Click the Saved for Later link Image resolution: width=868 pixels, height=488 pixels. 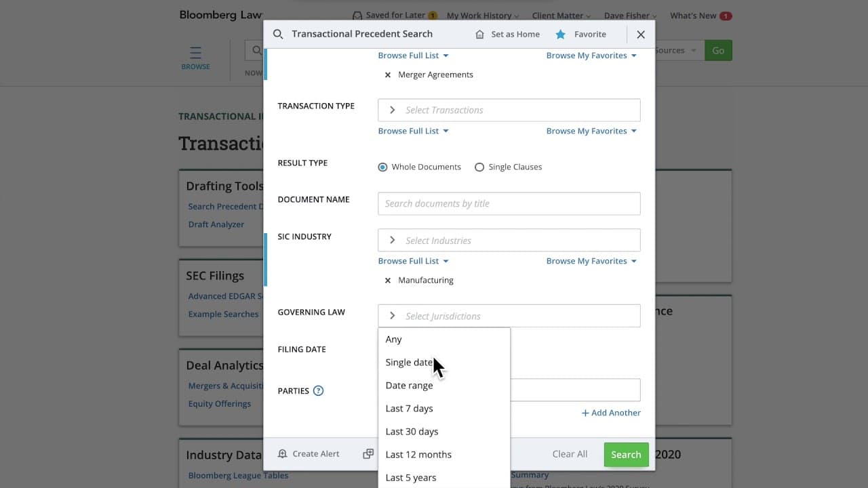(395, 16)
